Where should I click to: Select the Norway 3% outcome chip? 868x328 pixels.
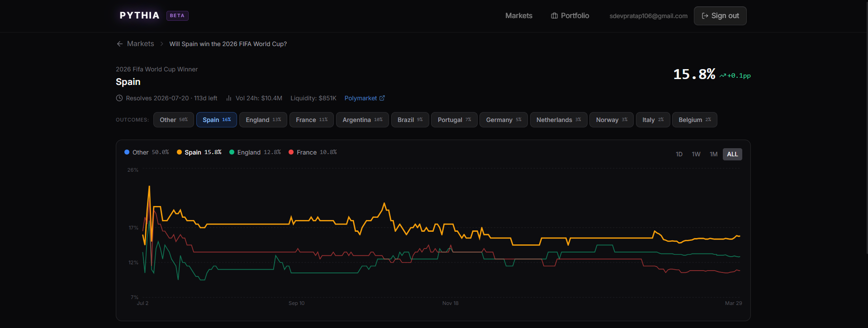coord(612,120)
